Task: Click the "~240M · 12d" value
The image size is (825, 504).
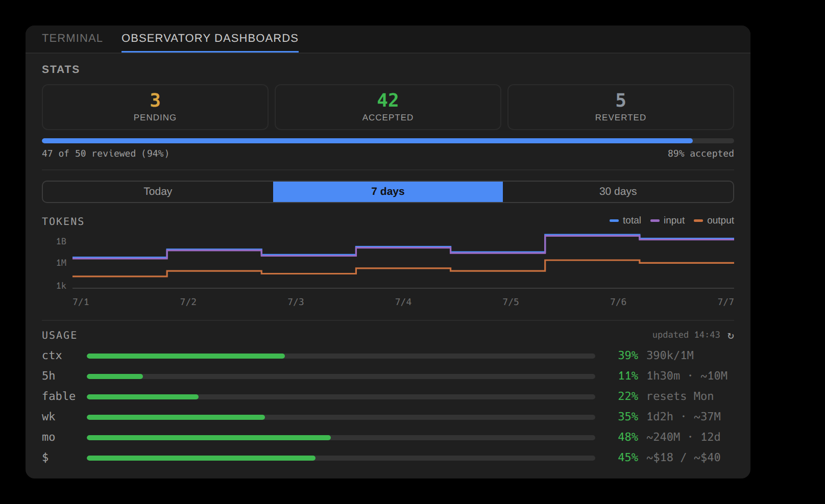Action: (684, 437)
